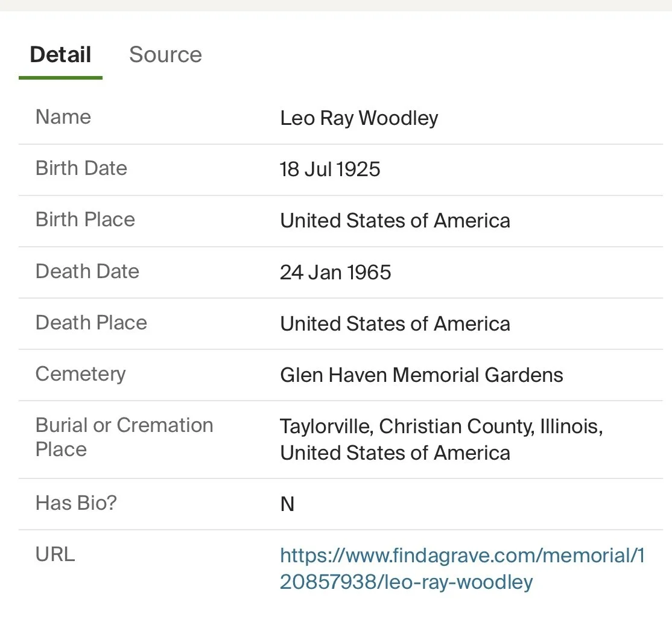Click the Taylorville, Christian County burial text

click(x=441, y=427)
